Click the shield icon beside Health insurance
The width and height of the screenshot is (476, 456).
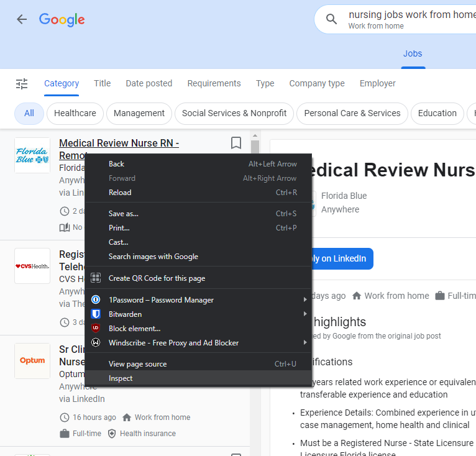click(112, 434)
